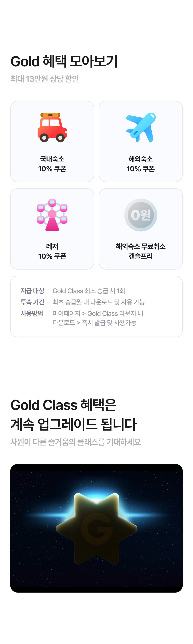Viewport: 193px width, 644px height.
Task: Click the 지급 대상 label
Action: tap(32, 291)
